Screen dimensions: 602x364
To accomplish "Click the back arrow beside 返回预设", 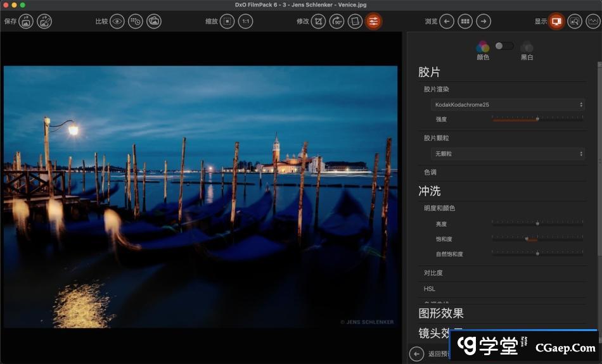I will point(416,354).
